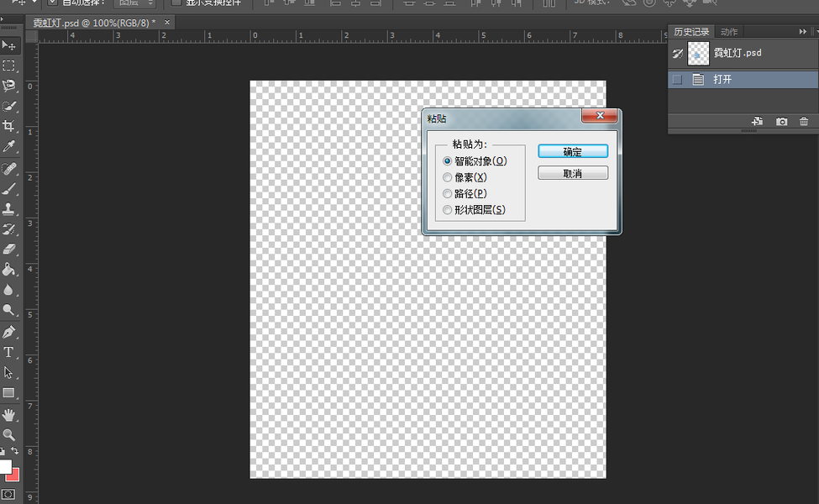Select the Horizontal Type tool
Image resolution: width=819 pixels, height=504 pixels.
point(8,353)
